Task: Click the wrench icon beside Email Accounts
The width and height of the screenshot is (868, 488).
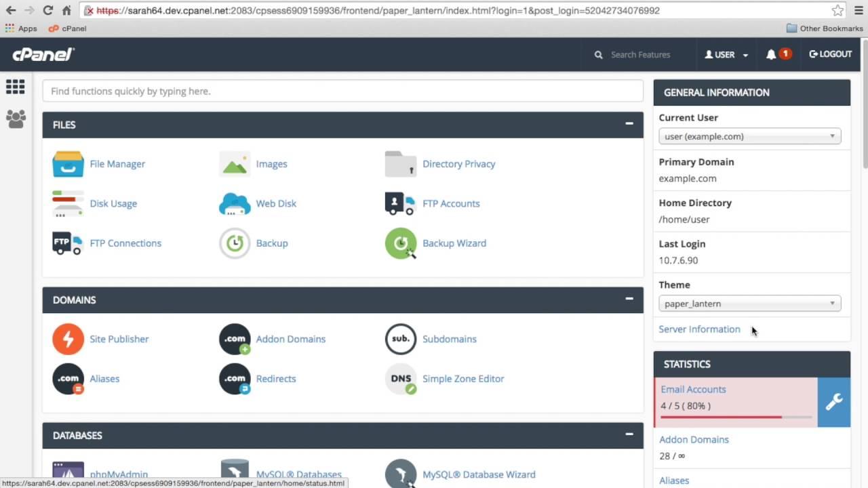Action: coord(834,402)
